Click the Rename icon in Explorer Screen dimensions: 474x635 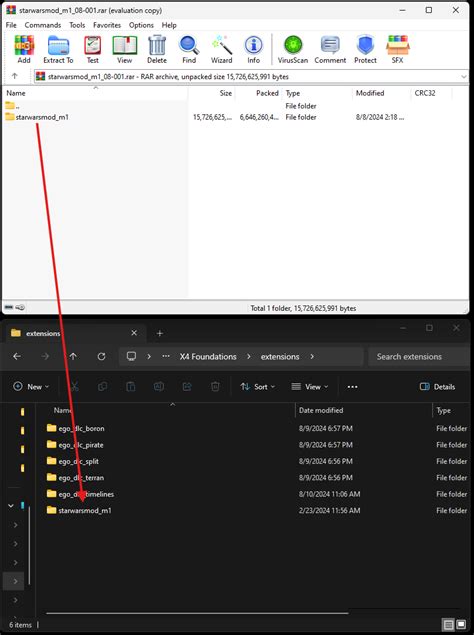(x=159, y=387)
